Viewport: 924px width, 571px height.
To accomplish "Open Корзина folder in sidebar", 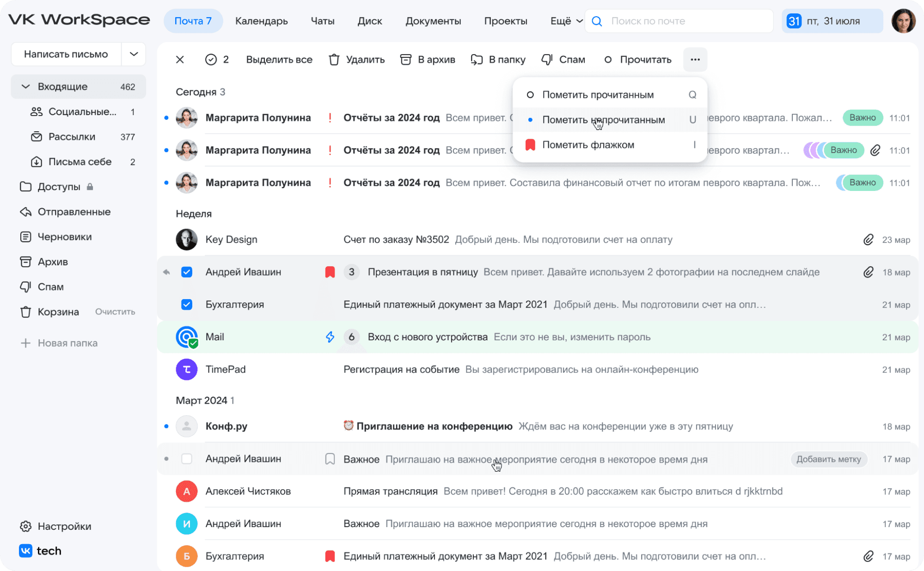I will pos(49,312).
